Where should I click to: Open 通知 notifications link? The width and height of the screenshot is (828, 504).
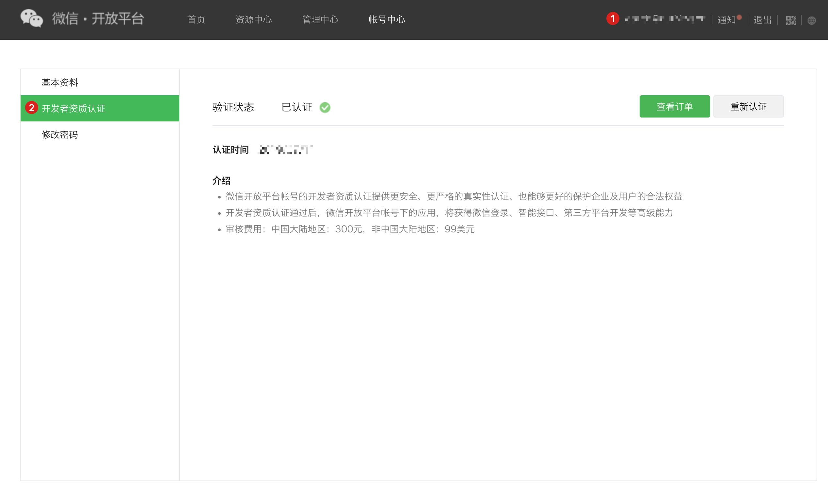tap(726, 20)
